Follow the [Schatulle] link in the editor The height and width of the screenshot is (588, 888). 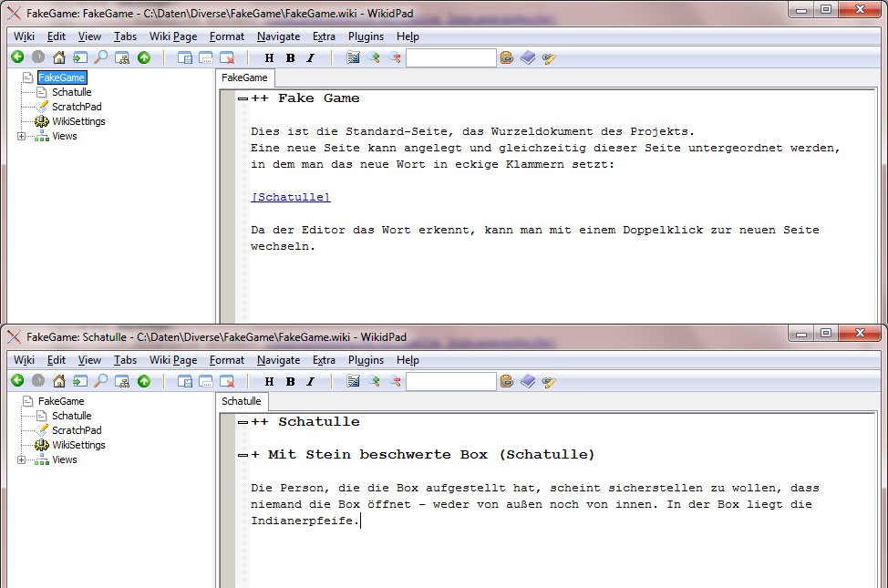290,197
